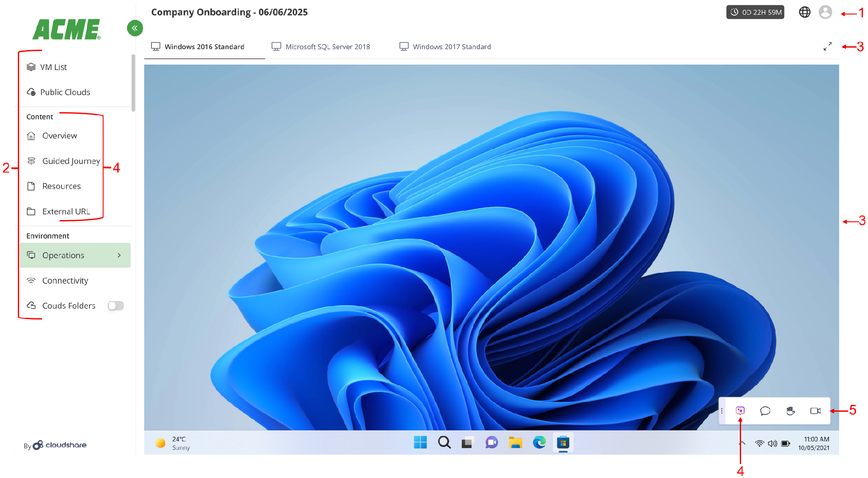Click the Wi-Fi tray icon
868x478 pixels.
[x=759, y=443]
